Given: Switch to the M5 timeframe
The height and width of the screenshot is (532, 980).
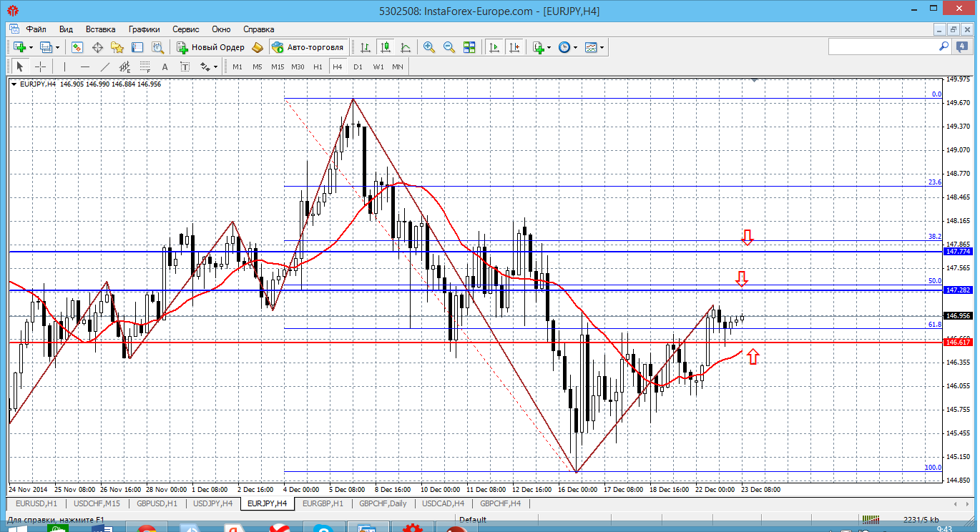Looking at the screenshot, I should click(x=258, y=66).
